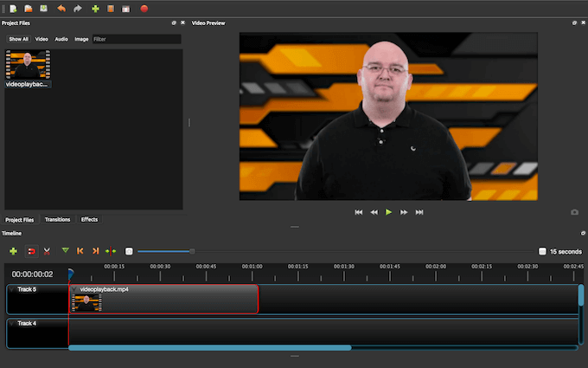Screen dimensions: 588x368
Task: Undo the last action
Action: 61,8
